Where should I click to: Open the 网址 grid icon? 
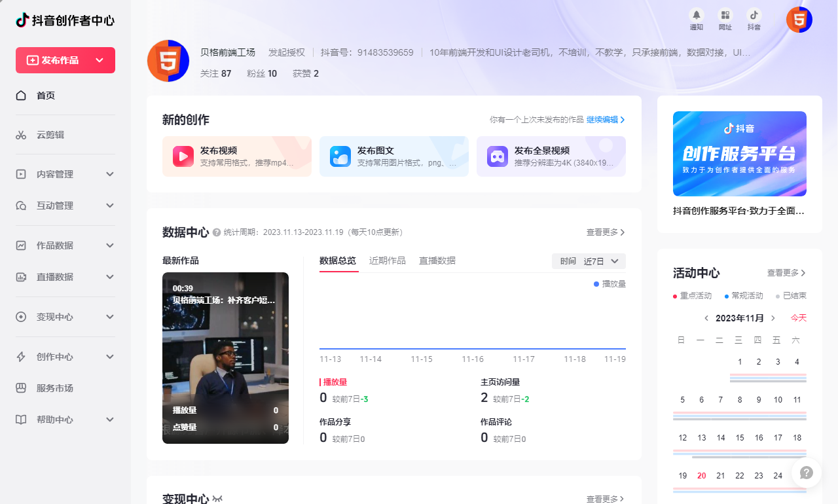[x=725, y=14]
